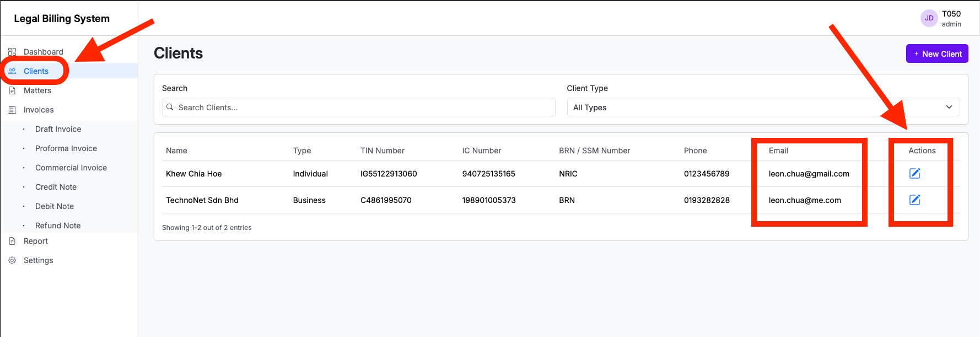Open the Report page
This screenshot has height=337, width=980.
point(36,241)
